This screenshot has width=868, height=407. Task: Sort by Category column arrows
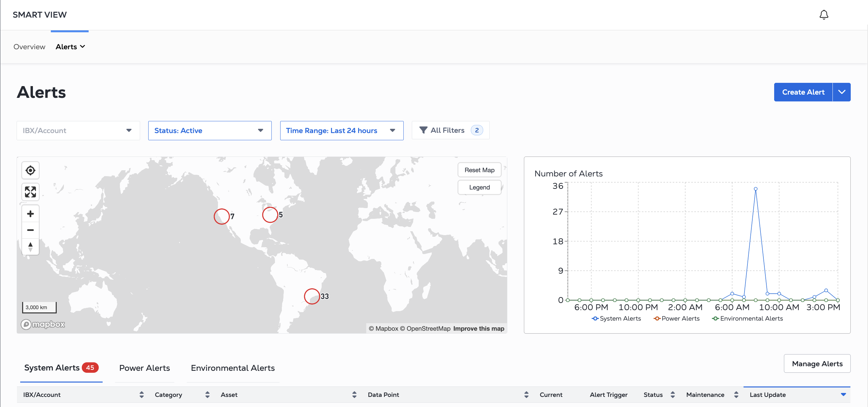pyautogui.click(x=207, y=395)
